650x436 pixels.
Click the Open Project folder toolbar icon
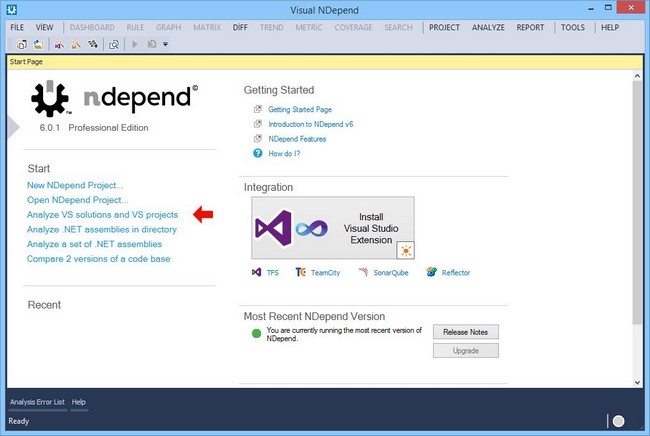(x=38, y=44)
